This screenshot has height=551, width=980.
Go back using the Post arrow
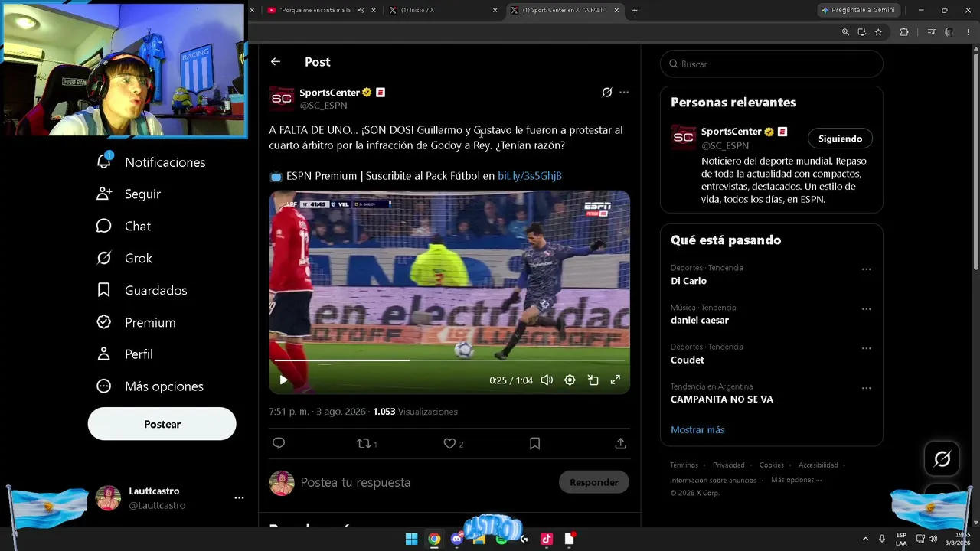(x=276, y=62)
